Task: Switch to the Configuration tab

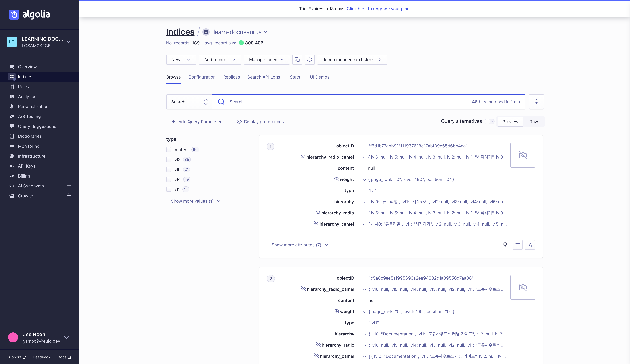Action: 202,77
